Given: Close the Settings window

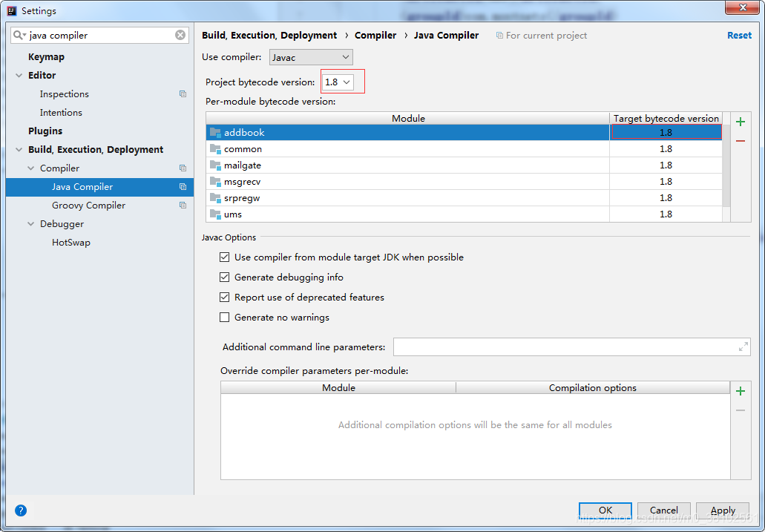Looking at the screenshot, I should [742, 7].
